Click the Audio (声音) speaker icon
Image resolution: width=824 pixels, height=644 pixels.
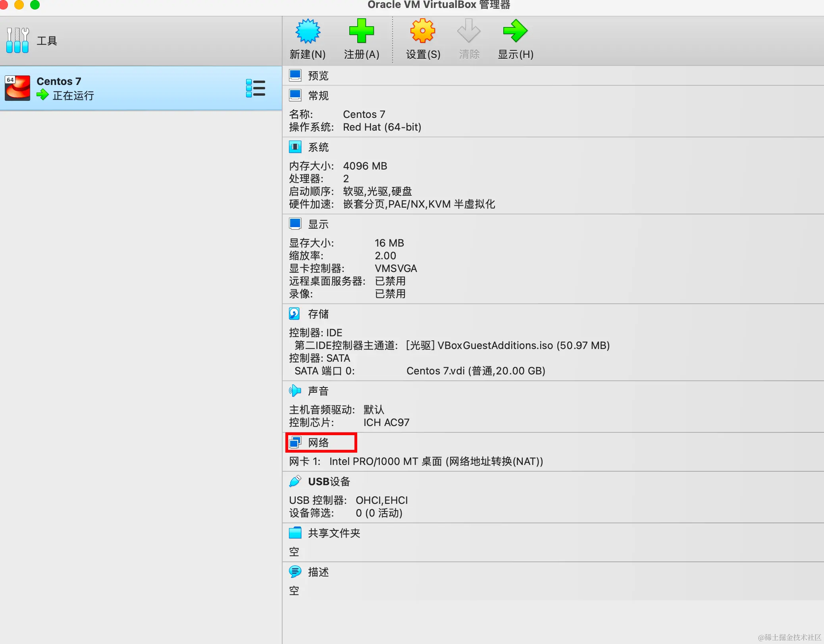point(295,391)
